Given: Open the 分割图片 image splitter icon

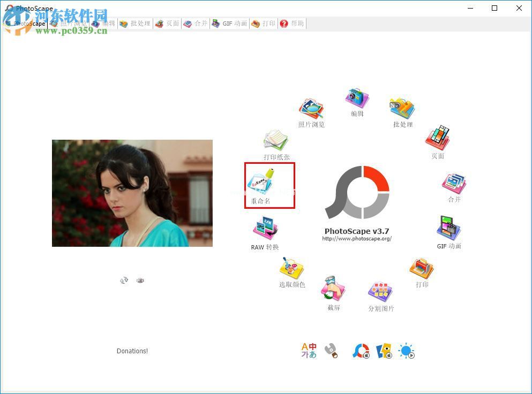Looking at the screenshot, I should (380, 292).
